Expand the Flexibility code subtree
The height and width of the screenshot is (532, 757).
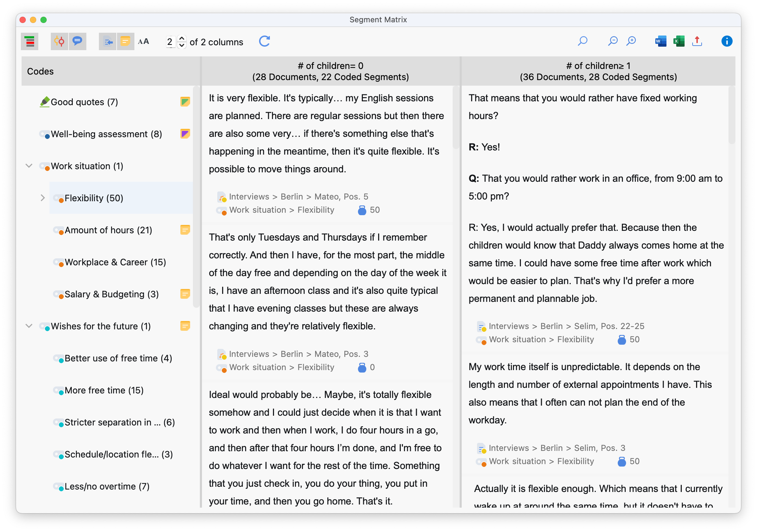click(x=42, y=198)
